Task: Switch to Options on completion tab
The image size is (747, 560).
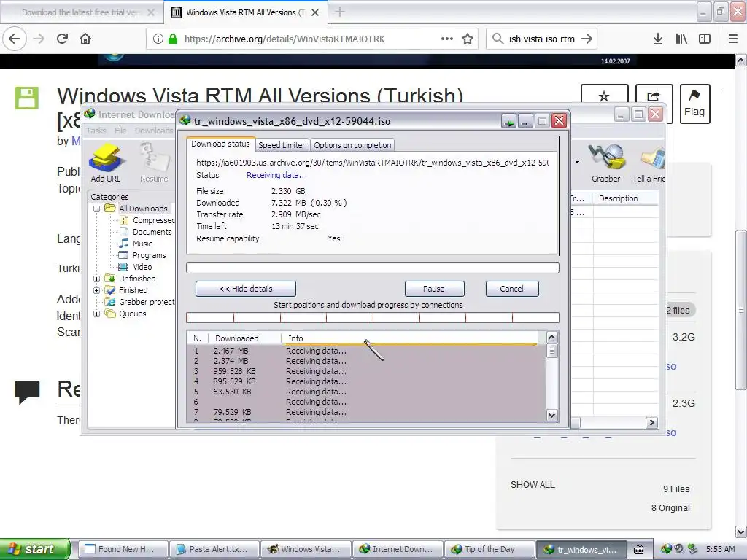Action: (352, 145)
